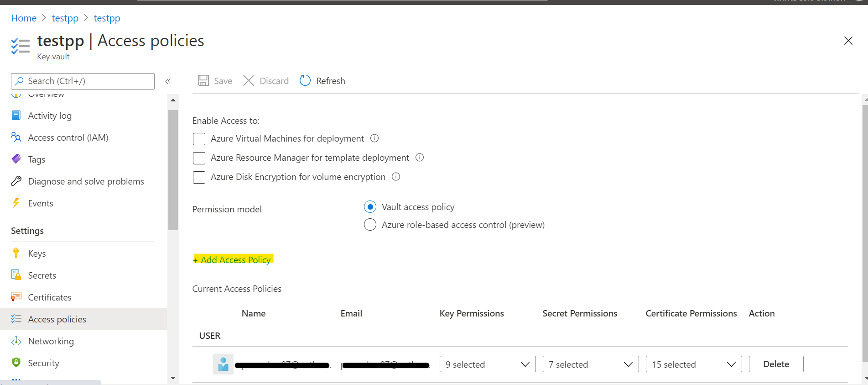Open Keys in Settings menu

point(83,253)
